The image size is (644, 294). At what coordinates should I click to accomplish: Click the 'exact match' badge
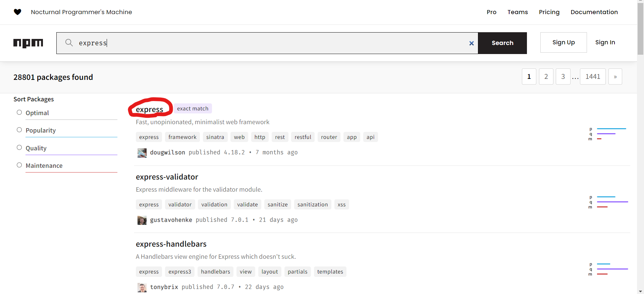193,108
